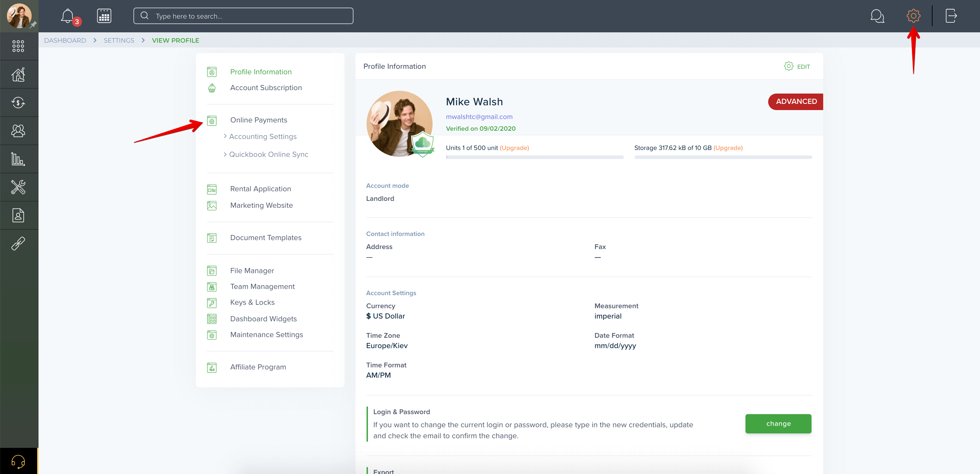Click the 'Verified on 09/02/2020' text
Image resolution: width=980 pixels, height=474 pixels.
pos(481,129)
